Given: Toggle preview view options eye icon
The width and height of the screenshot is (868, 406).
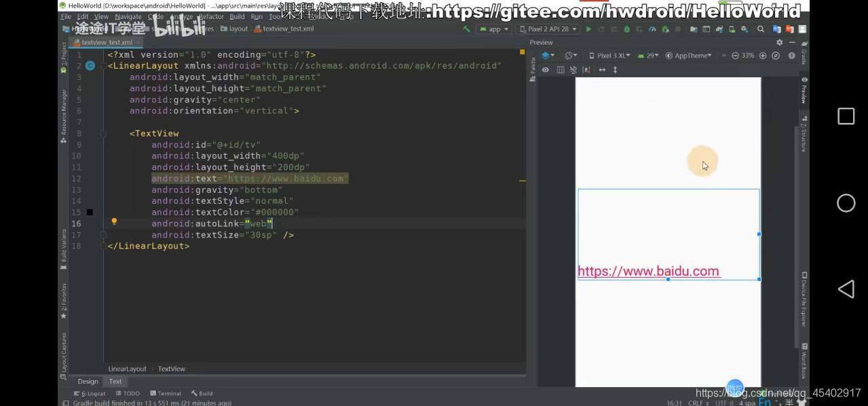Looking at the screenshot, I should point(545,69).
